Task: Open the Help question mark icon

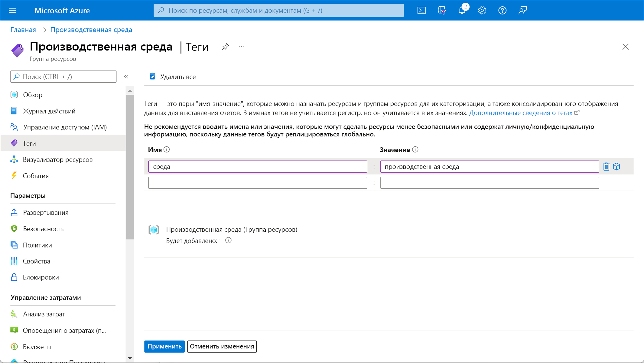Action: pos(502,11)
